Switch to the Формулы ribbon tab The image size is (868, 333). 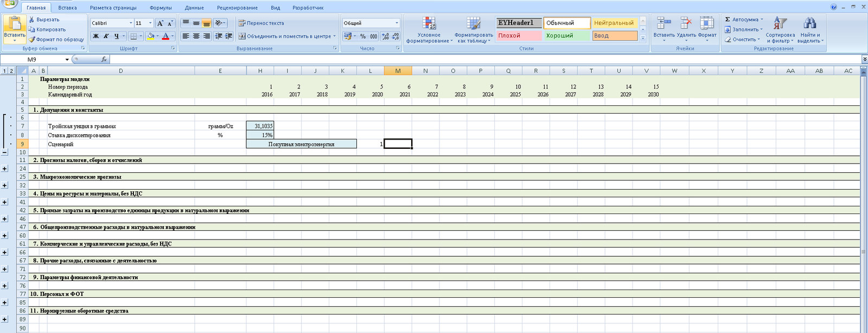pos(161,8)
